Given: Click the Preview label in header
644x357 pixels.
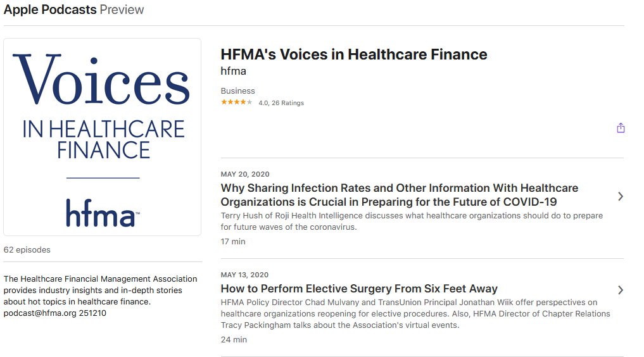Looking at the screenshot, I should 122,9.
